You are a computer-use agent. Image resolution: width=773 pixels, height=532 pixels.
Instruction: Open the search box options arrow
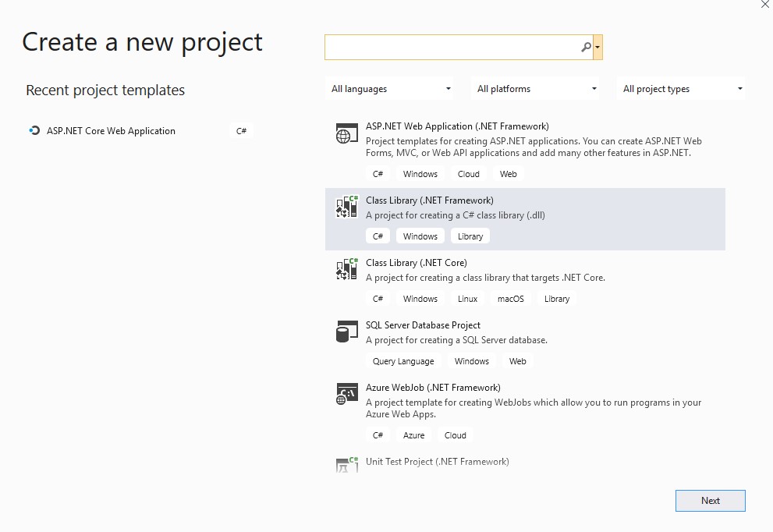pyautogui.click(x=597, y=48)
